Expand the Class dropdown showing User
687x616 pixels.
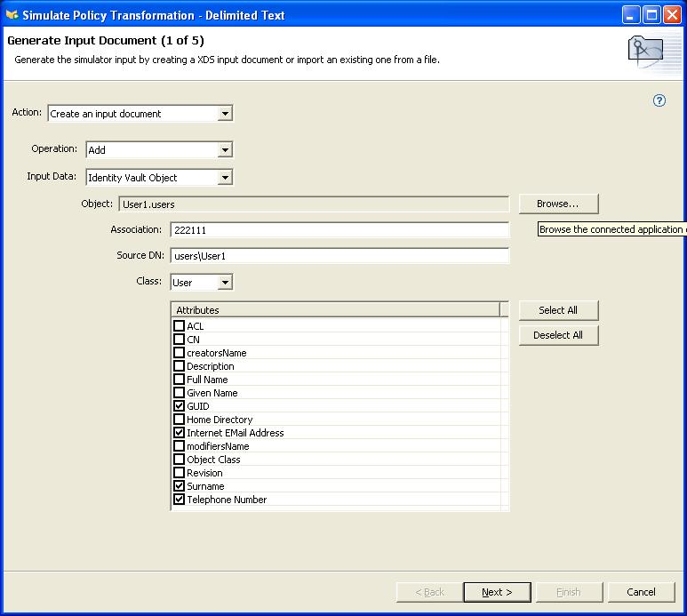225,282
